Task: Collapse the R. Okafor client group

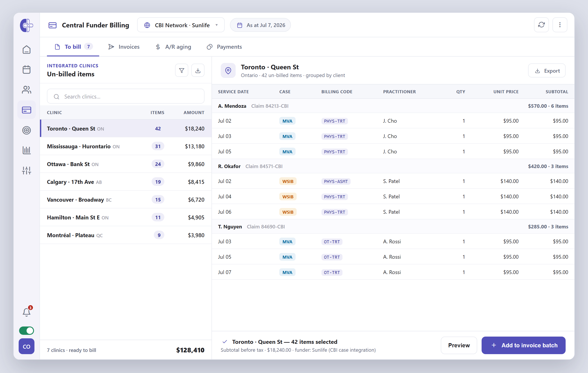Action: coord(393,166)
